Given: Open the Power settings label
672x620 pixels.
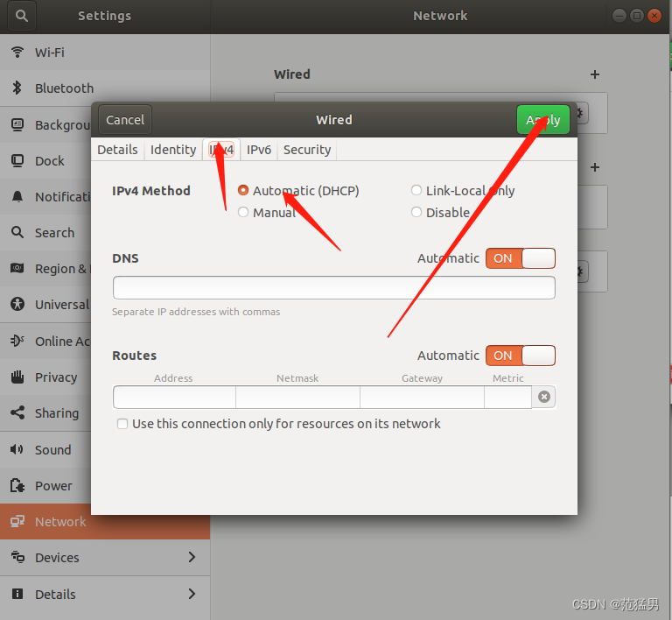Looking at the screenshot, I should [x=53, y=486].
